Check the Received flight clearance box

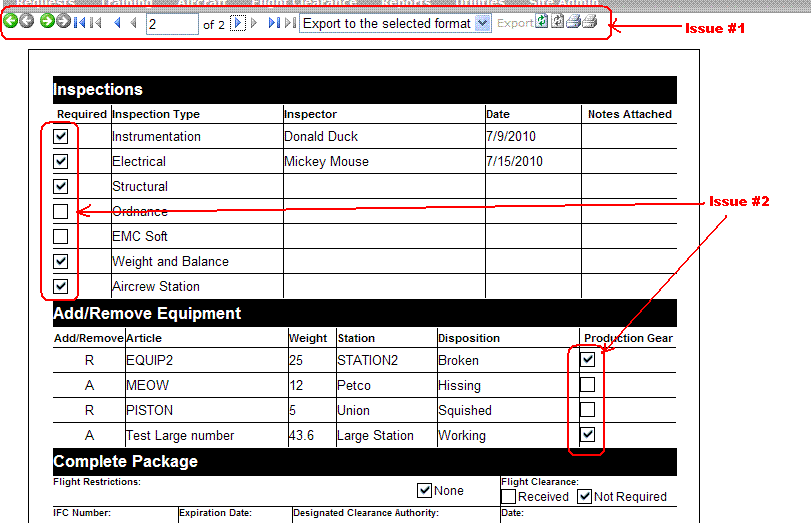pyautogui.click(x=508, y=497)
